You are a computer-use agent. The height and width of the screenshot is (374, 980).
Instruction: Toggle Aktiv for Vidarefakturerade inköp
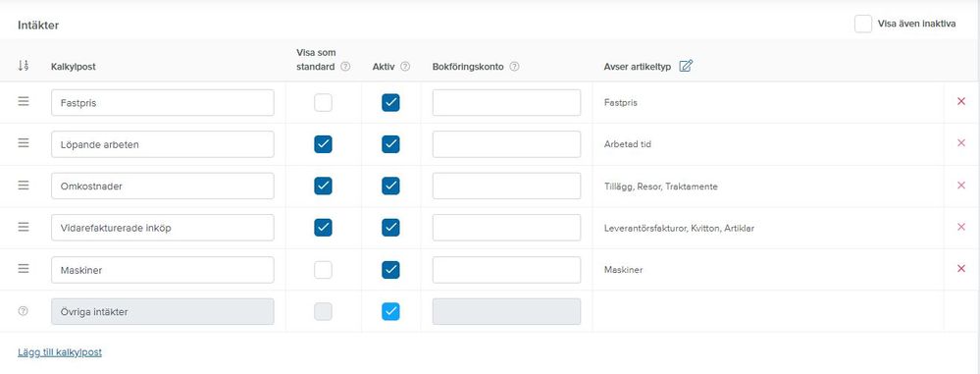coord(390,228)
